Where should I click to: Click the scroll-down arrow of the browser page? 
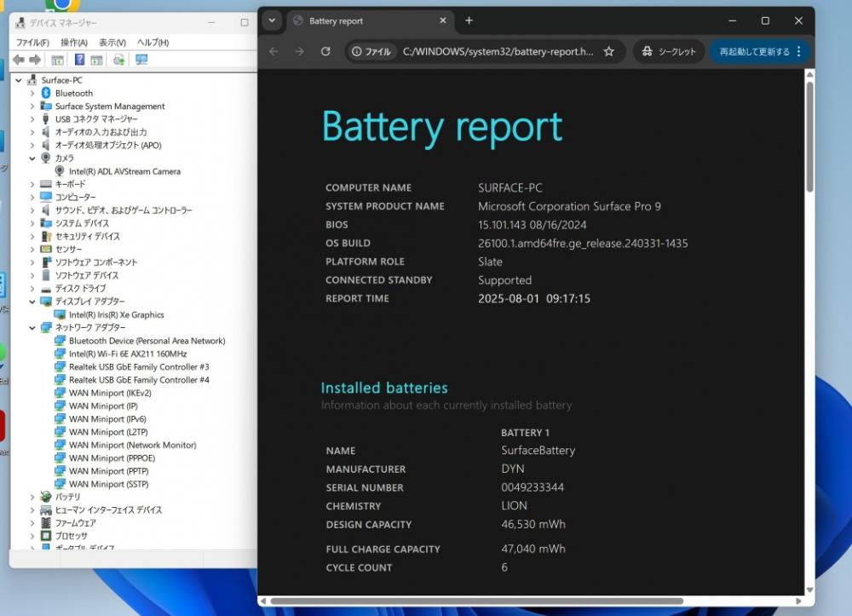click(809, 590)
